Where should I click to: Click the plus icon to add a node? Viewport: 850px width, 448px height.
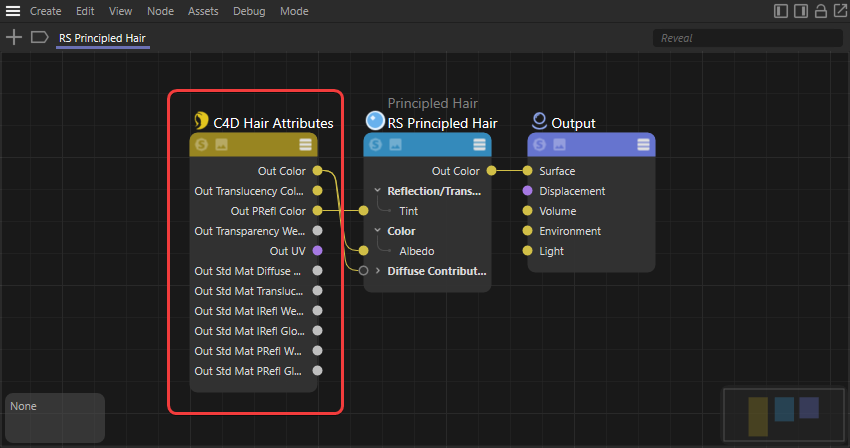click(x=14, y=37)
